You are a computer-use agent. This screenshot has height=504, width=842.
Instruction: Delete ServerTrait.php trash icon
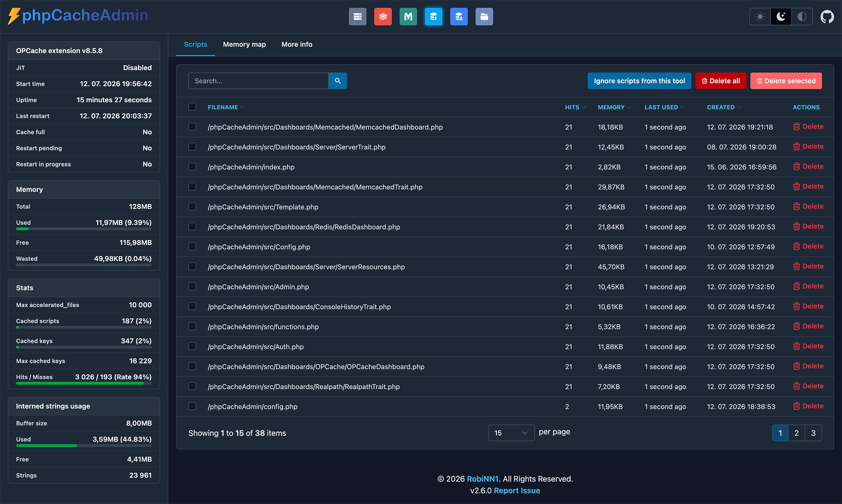point(796,146)
